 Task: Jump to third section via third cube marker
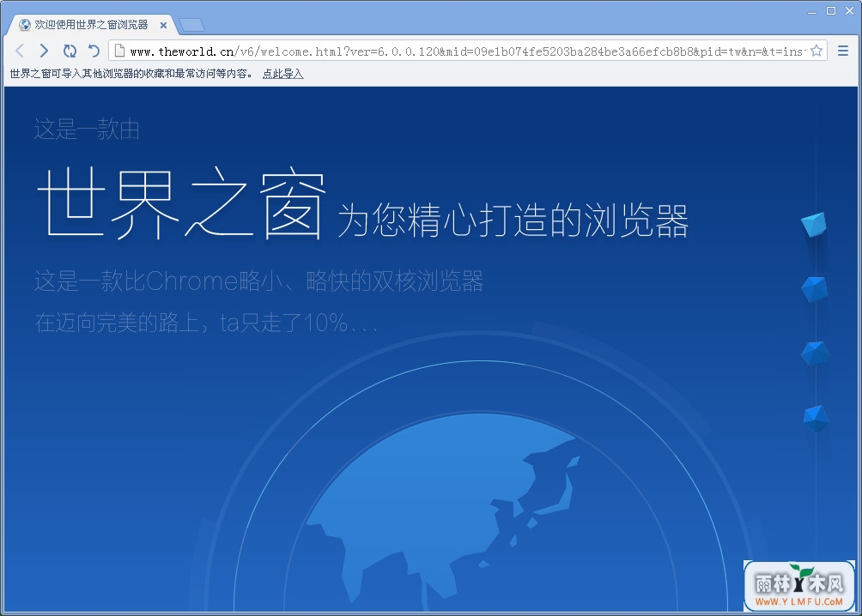(x=816, y=353)
